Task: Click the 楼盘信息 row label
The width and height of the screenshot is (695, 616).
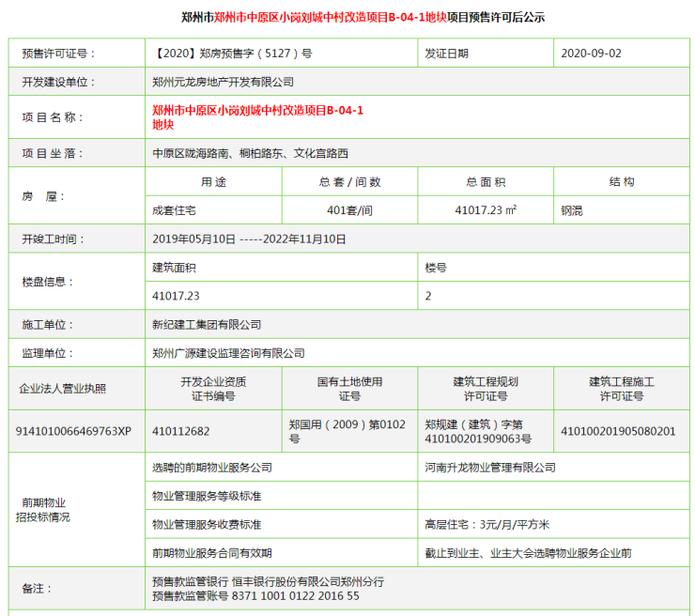Action: pos(48,282)
